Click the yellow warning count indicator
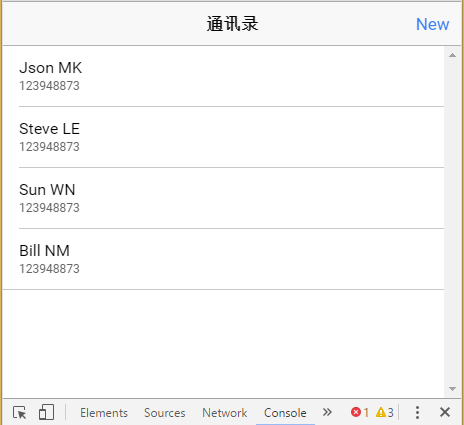Screen dimensions: 464x425 point(385,413)
